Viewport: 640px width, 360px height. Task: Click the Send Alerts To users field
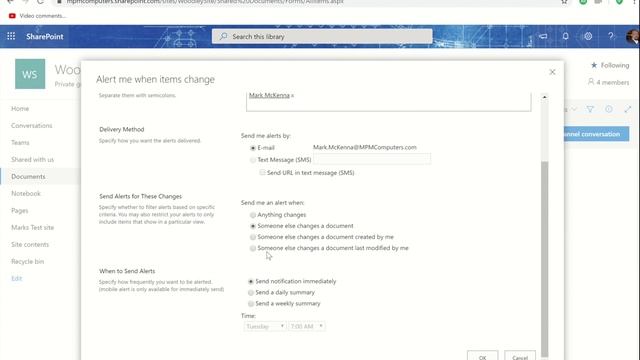click(388, 101)
